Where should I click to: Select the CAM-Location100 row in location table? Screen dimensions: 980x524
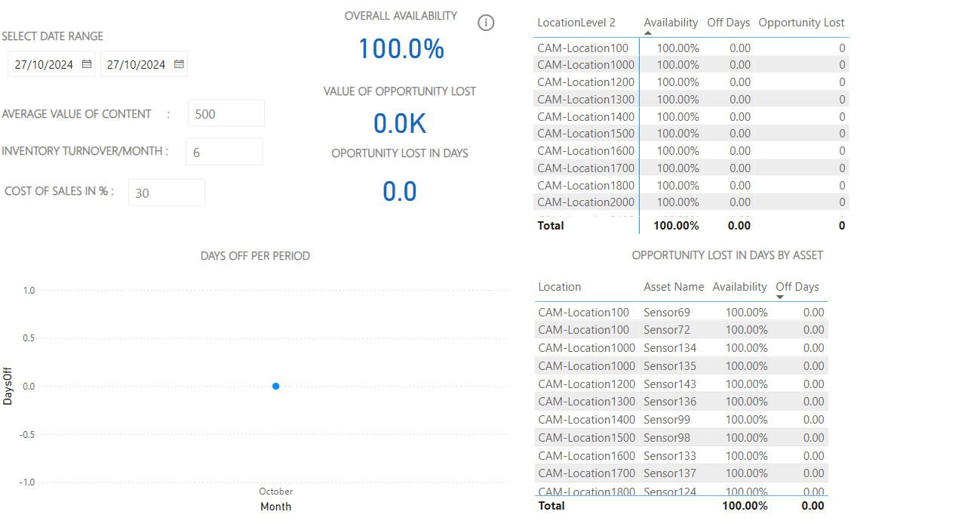tap(586, 48)
